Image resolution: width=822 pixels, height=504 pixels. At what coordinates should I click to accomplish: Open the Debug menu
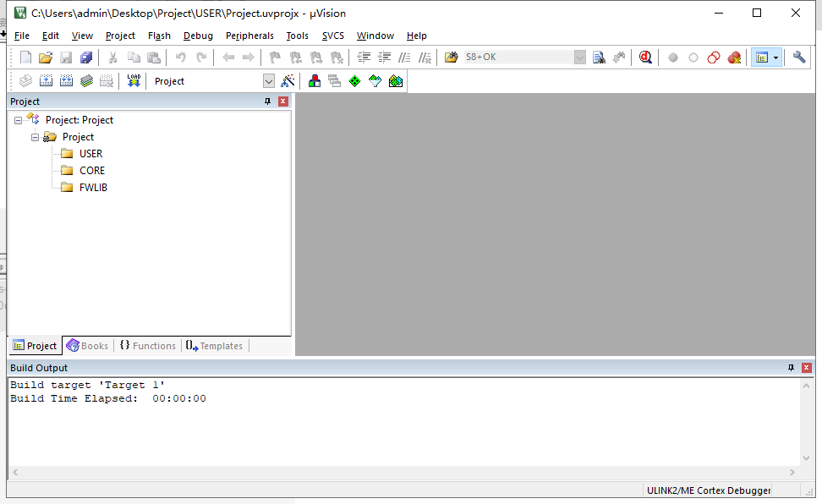click(198, 36)
